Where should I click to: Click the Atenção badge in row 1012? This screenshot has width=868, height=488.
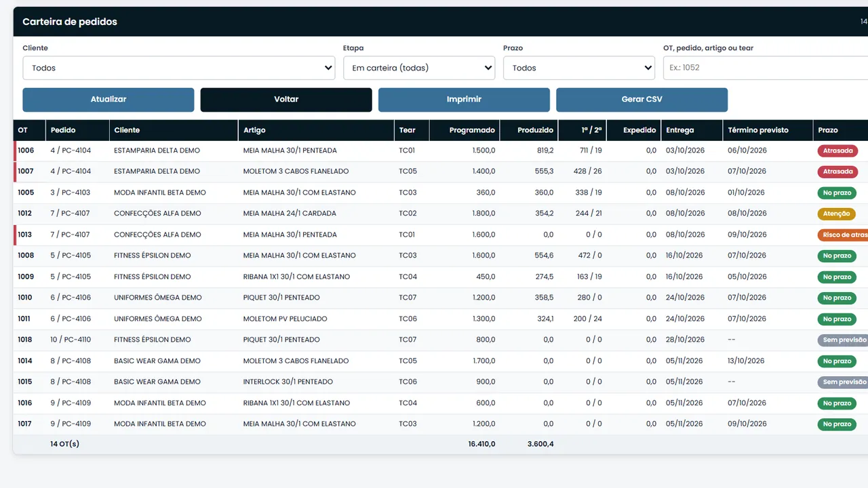(x=836, y=214)
